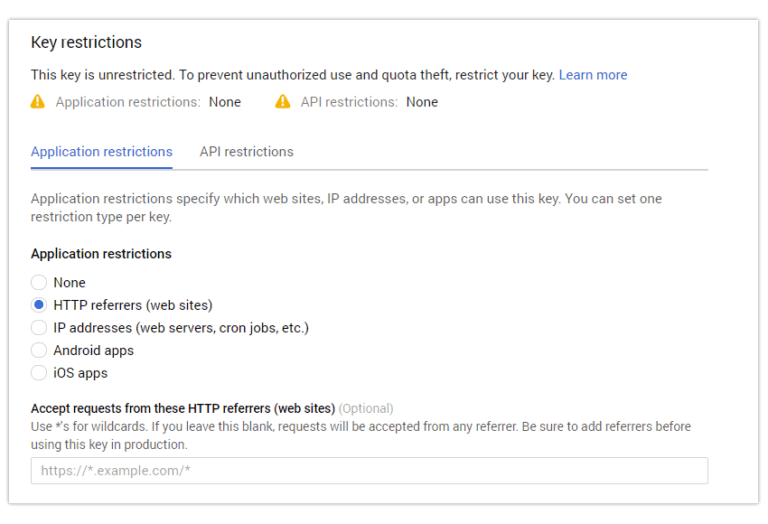The image size is (768, 524).
Task: Select the None radio button
Action: point(39,283)
